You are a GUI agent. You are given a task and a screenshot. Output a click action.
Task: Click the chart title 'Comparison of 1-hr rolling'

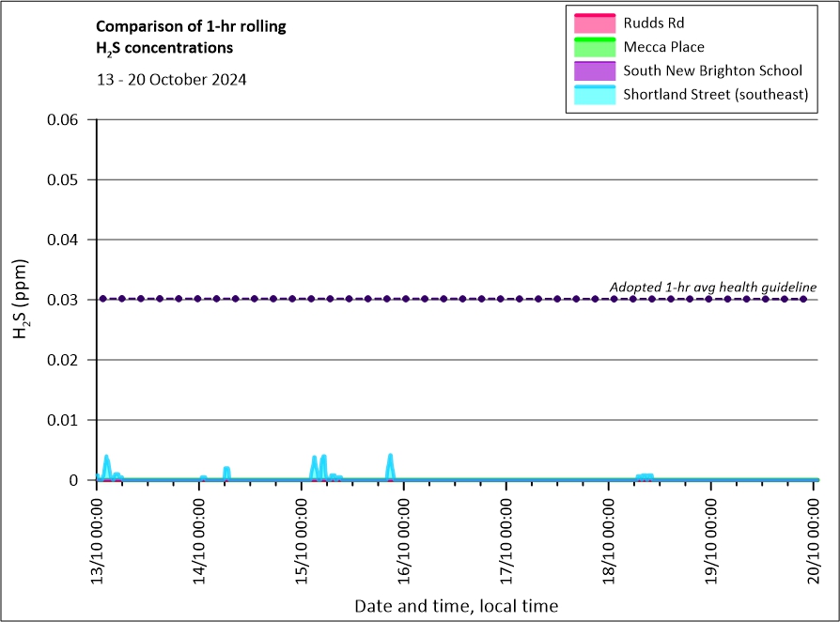(191, 26)
